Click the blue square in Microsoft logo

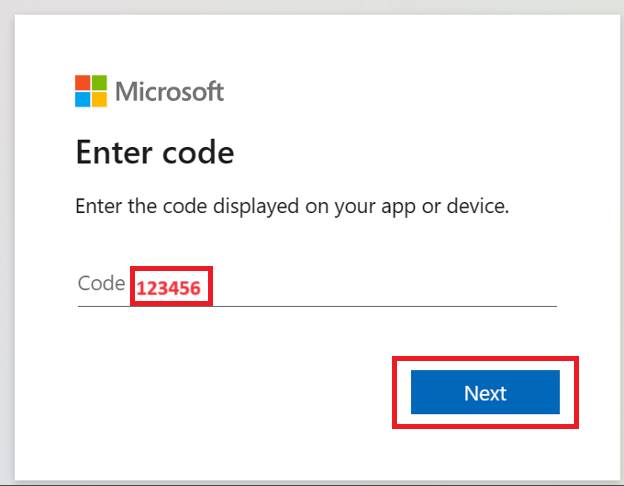pos(83,100)
